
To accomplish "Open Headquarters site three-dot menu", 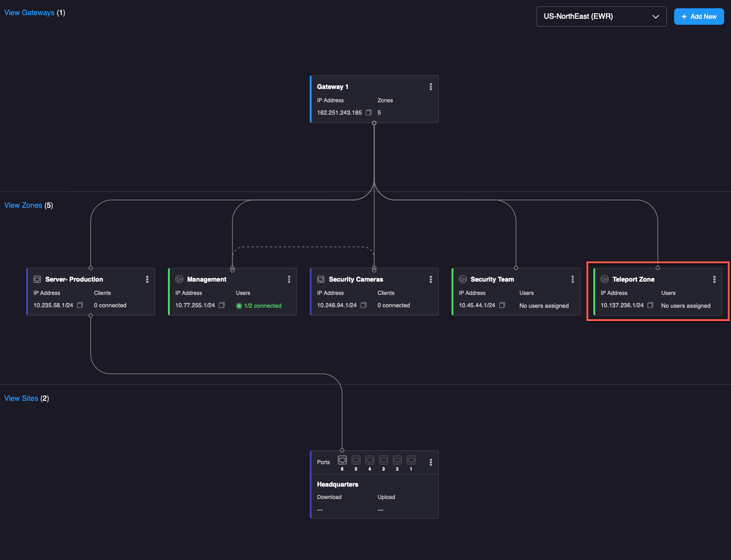I will click(430, 462).
